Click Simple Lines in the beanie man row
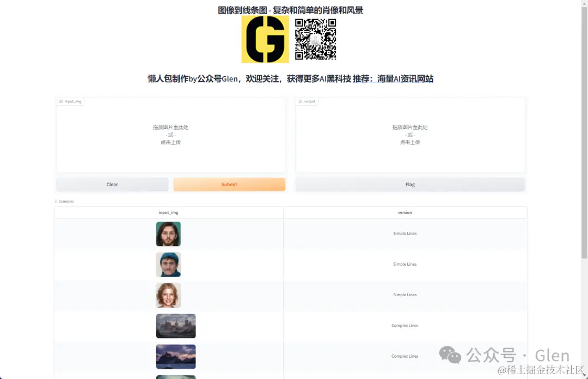588x379 pixels. tap(405, 264)
